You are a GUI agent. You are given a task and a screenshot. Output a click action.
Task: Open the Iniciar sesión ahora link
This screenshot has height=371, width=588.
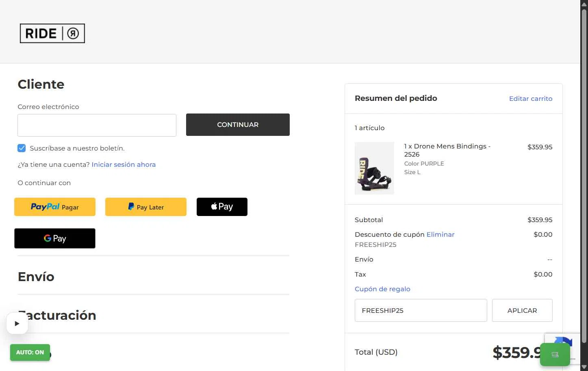coord(124,164)
